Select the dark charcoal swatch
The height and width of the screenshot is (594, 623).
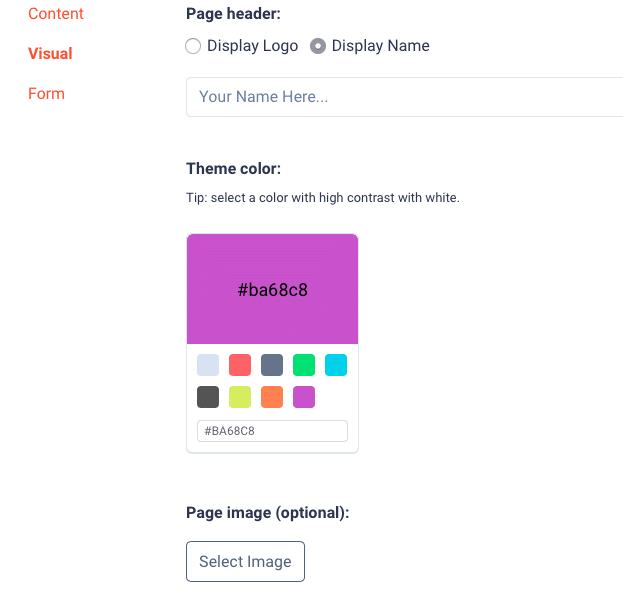pos(208,397)
